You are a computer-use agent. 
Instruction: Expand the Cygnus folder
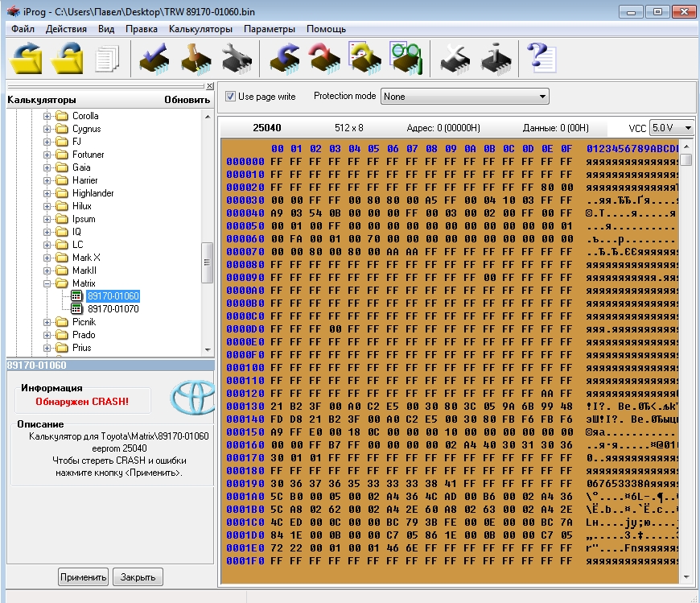(x=47, y=129)
